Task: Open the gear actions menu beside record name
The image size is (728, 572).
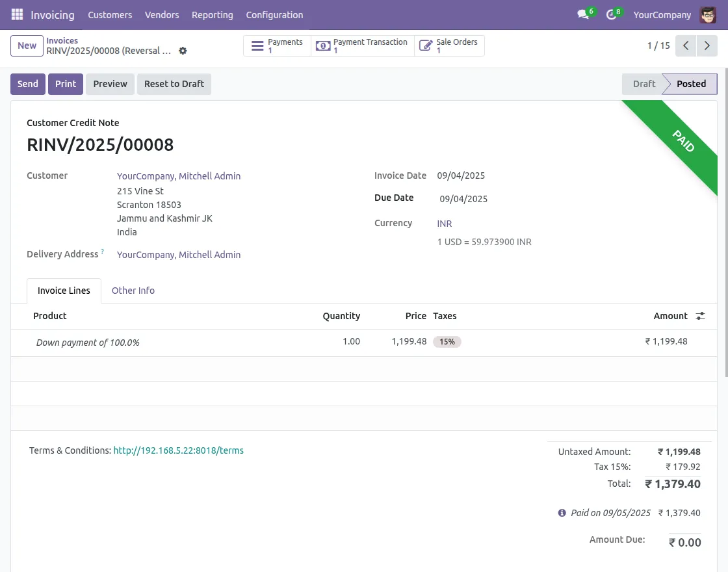Action: coord(183,51)
